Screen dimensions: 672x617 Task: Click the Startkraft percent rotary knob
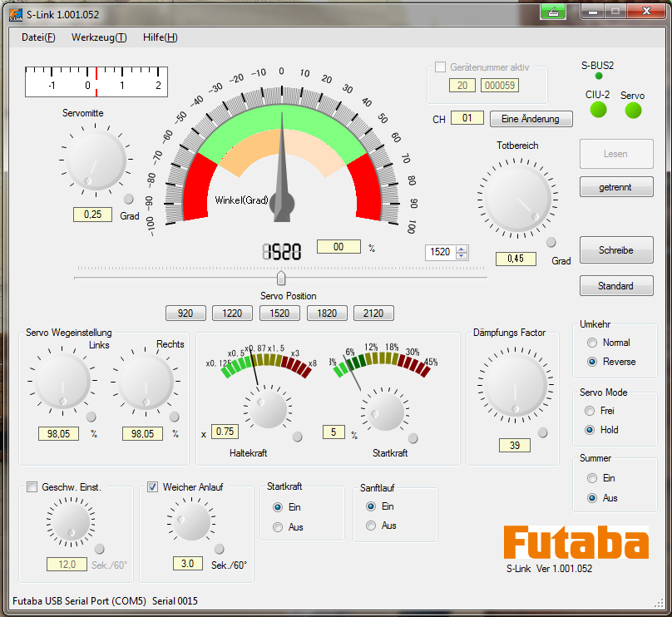(385, 412)
